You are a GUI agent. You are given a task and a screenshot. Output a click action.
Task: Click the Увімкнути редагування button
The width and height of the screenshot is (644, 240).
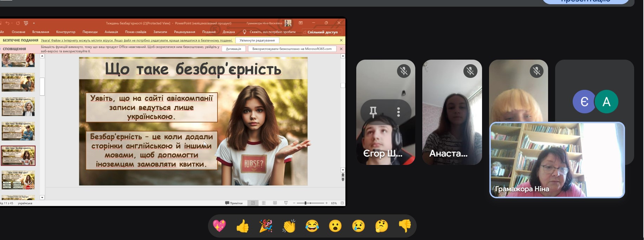tap(257, 40)
